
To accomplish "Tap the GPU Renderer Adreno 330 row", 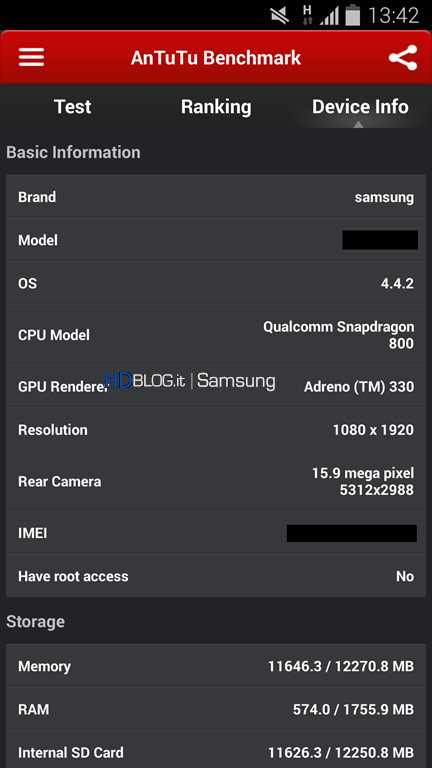I will (x=216, y=386).
